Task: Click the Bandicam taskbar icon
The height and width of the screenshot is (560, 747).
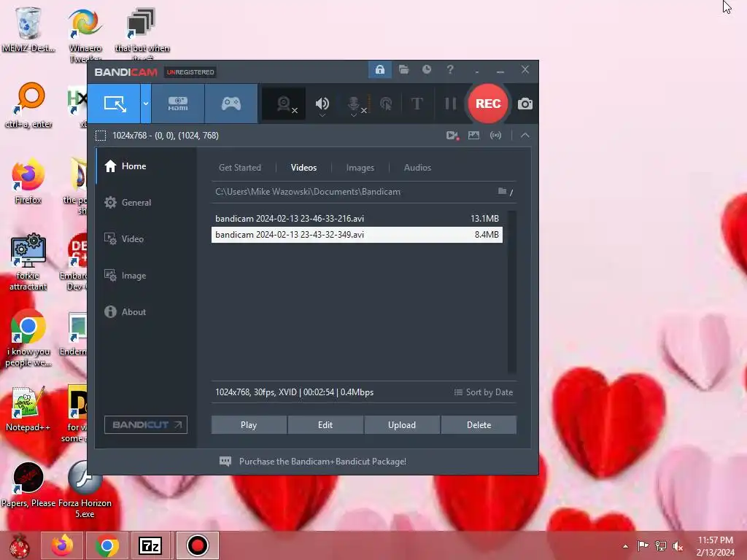Action: 197,545
